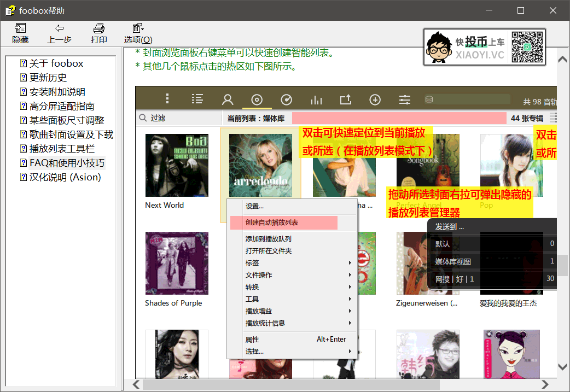Click the Next World album cover
The height and width of the screenshot is (392, 570).
tap(177, 165)
